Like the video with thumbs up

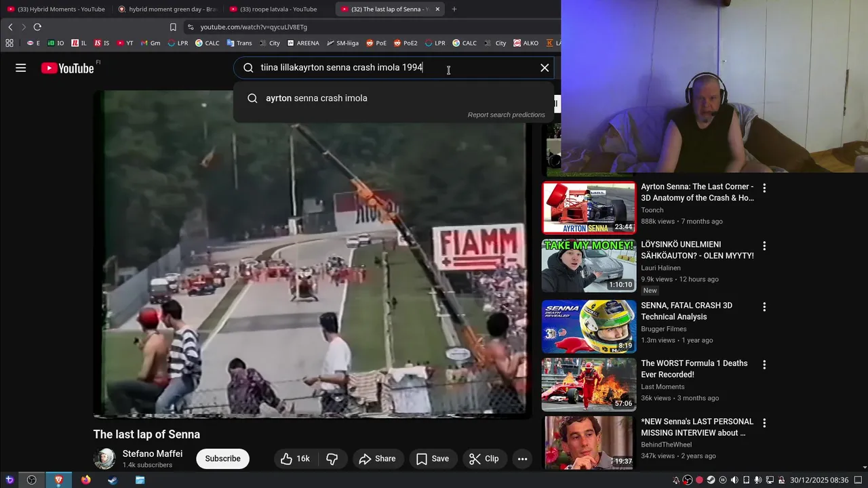(x=295, y=459)
